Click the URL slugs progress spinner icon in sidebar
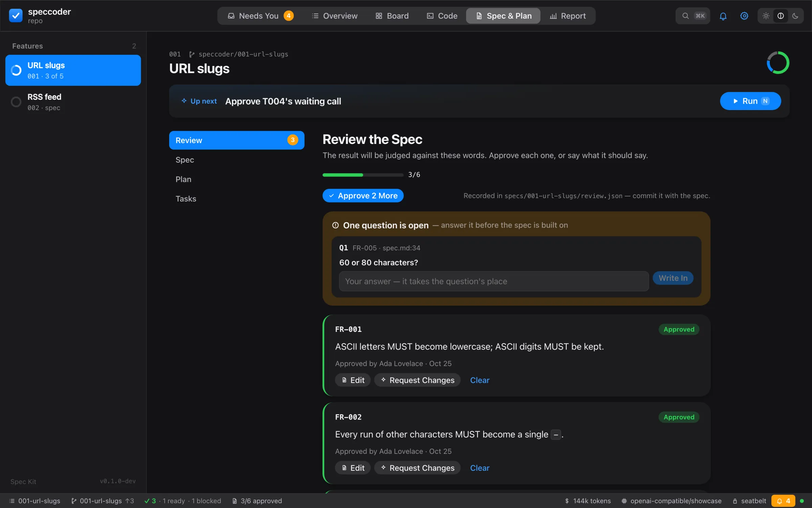812x508 pixels. point(16,70)
